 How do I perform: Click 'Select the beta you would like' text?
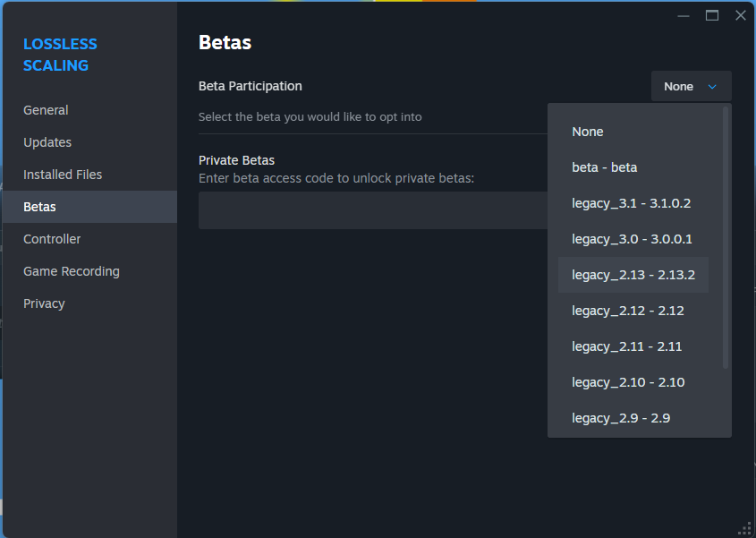click(x=310, y=116)
